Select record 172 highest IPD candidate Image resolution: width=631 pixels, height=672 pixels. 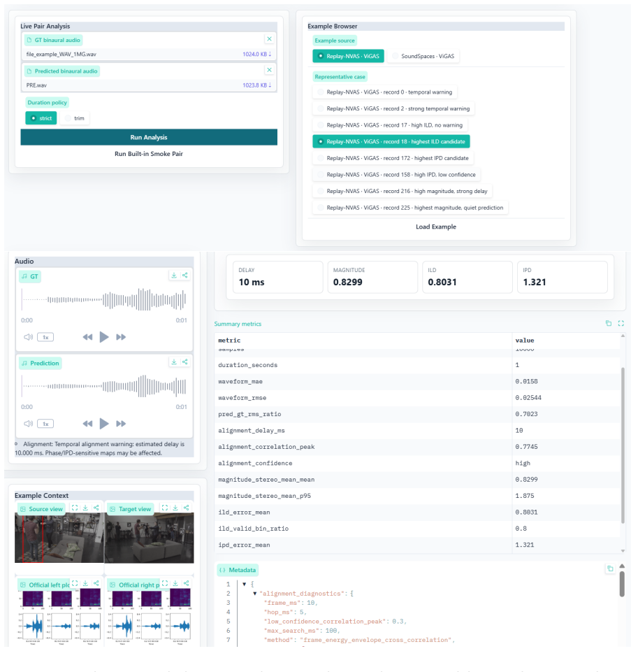click(x=393, y=158)
